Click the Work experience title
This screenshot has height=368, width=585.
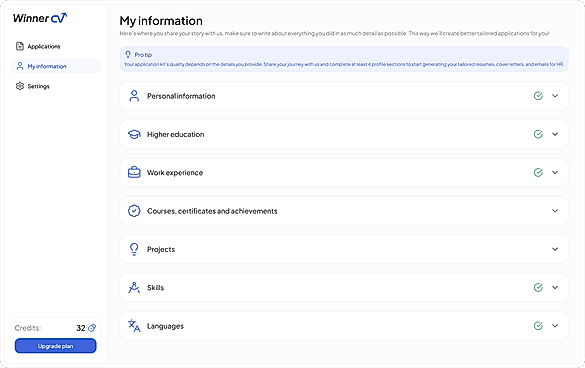[x=175, y=172]
